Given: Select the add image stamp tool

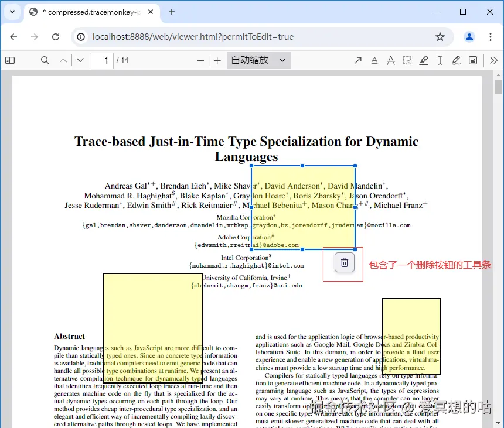Looking at the screenshot, I should click(473, 60).
